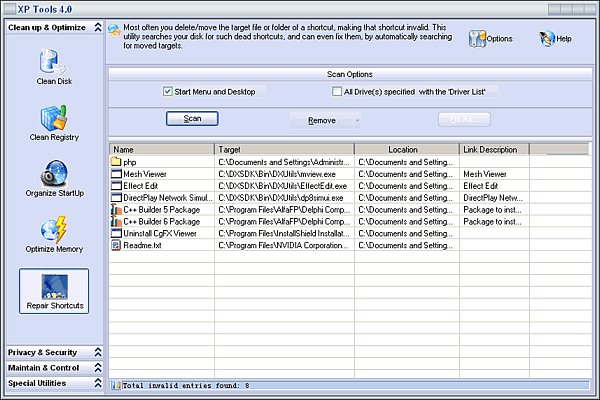Viewport: 600px width, 400px height.
Task: Click the Uninstall CgFX Viewer row icon
Action: pyautogui.click(x=116, y=233)
